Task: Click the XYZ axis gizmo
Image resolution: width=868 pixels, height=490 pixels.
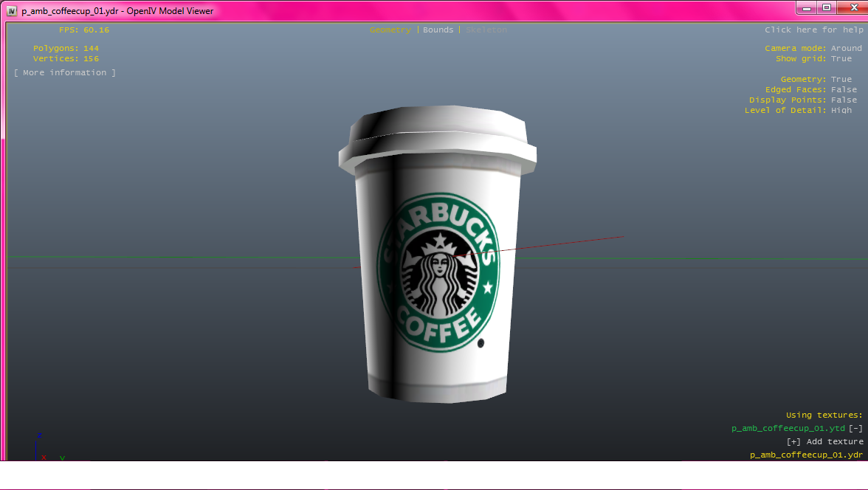Action: tap(42, 449)
